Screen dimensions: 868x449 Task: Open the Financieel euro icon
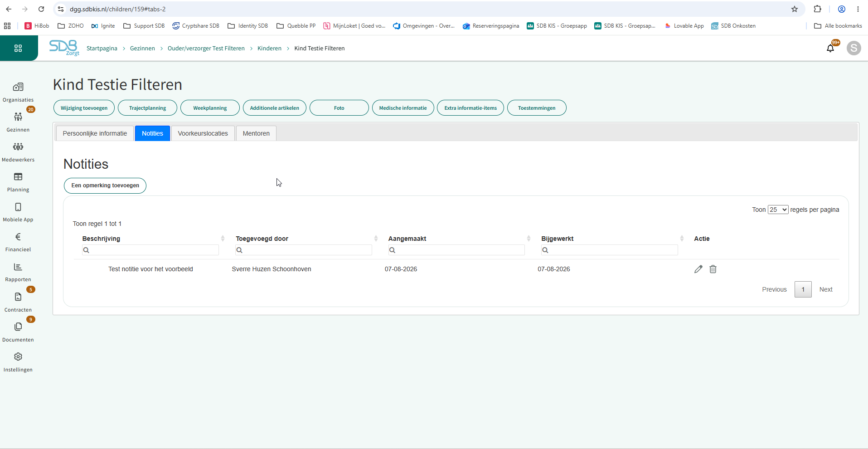click(18, 237)
